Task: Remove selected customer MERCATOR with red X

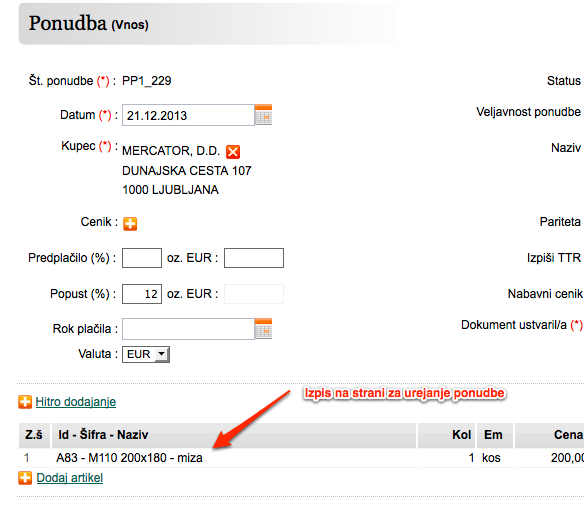Action: point(233,152)
